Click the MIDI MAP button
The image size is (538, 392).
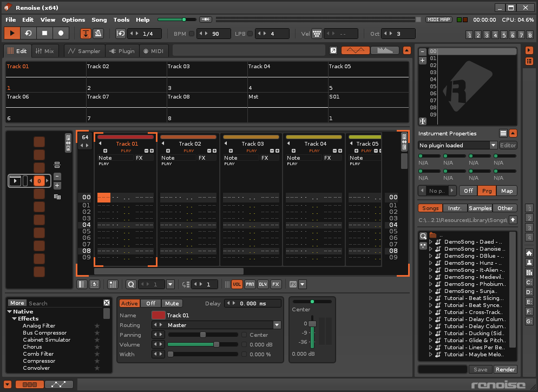(x=438, y=19)
